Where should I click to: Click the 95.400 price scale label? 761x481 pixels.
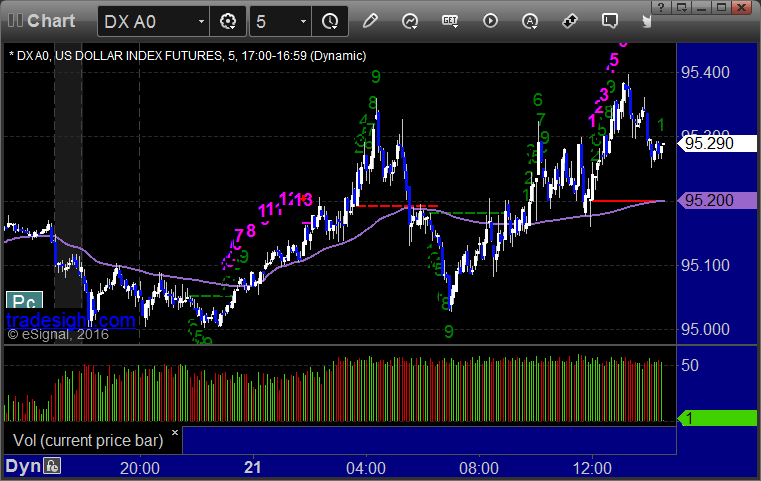(705, 72)
